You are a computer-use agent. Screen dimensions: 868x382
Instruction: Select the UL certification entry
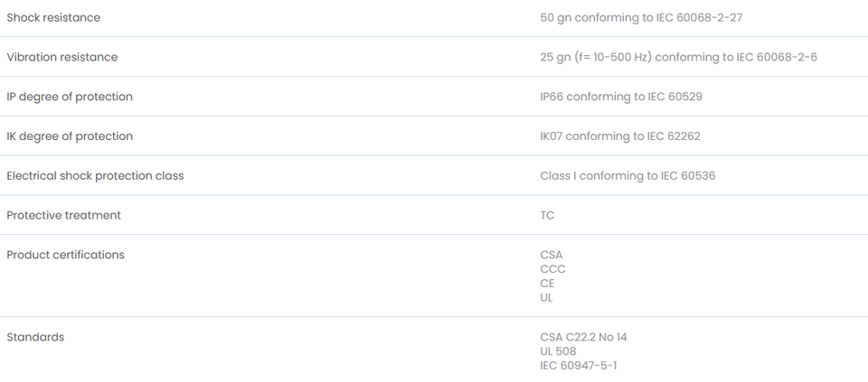(x=546, y=298)
